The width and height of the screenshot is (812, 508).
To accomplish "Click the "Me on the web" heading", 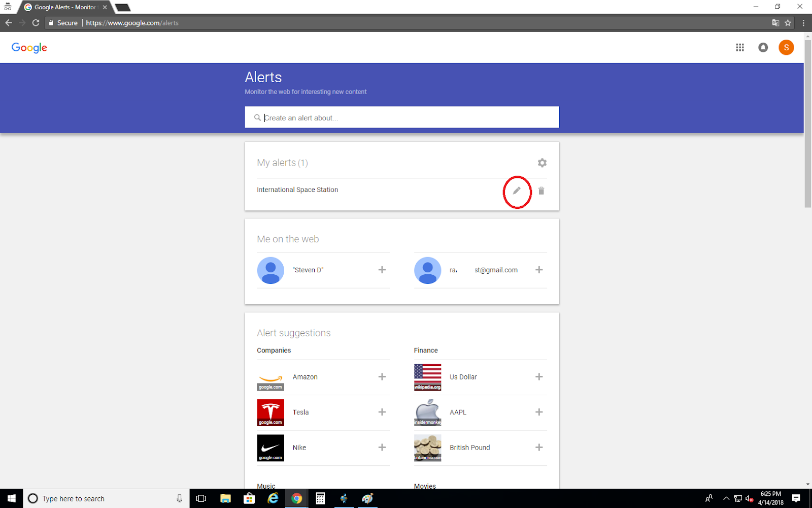I will (x=288, y=239).
